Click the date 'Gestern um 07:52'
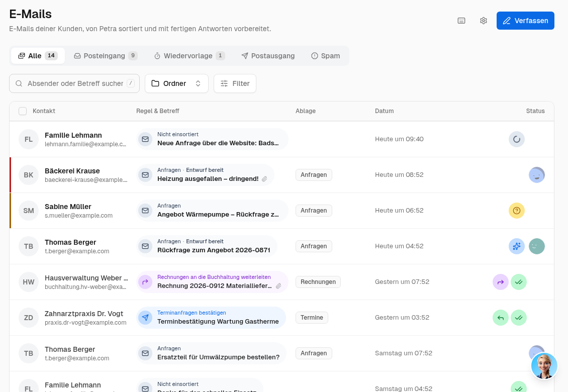This screenshot has width=568, height=392. pyautogui.click(x=402, y=282)
